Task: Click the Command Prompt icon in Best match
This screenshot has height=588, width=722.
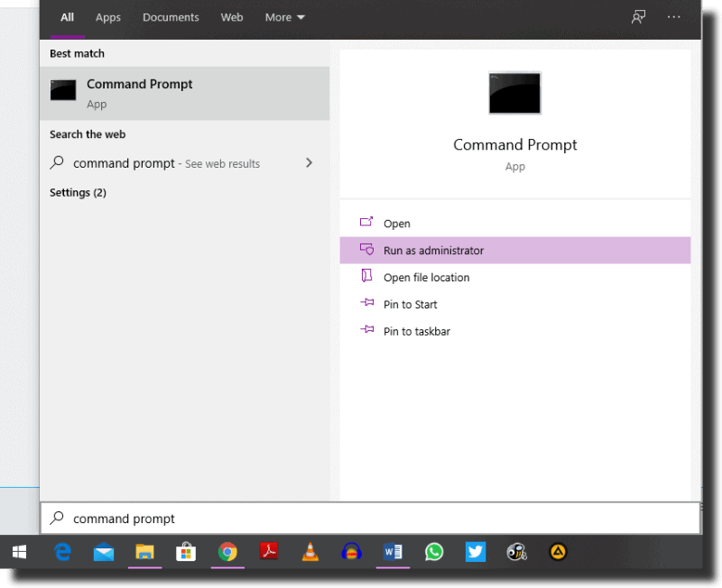Action: [x=63, y=90]
